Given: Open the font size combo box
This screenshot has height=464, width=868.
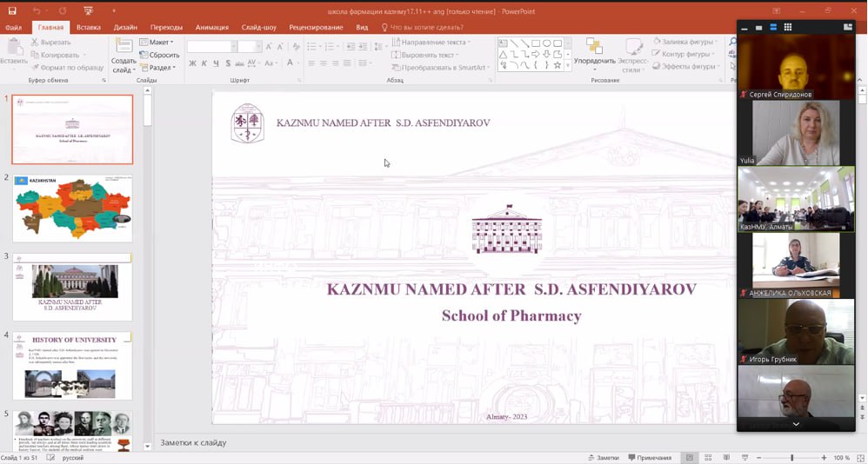Looking at the screenshot, I should click(x=250, y=47).
